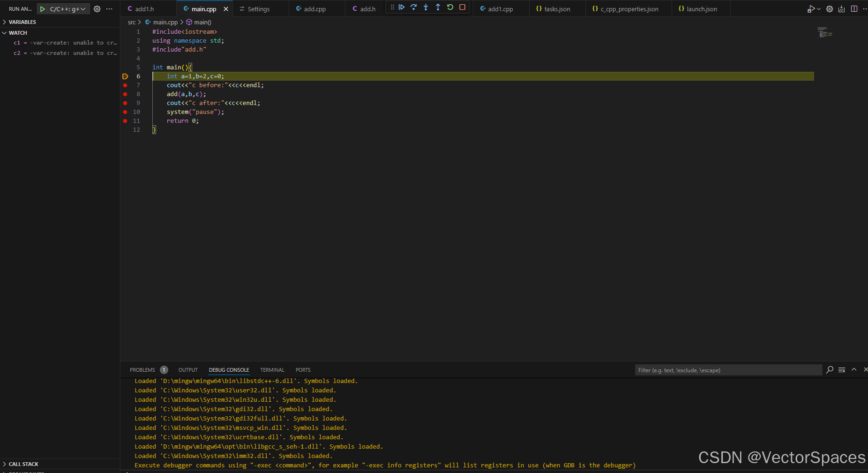Click the search icon beside the filter box
868x473 pixels.
[830, 370]
